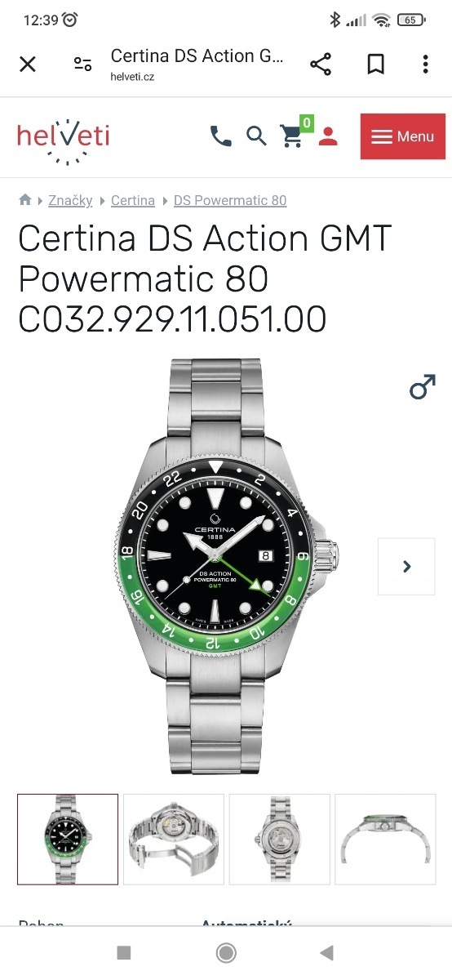
Task: Go to helveti logo homepage
Action: coord(64,137)
